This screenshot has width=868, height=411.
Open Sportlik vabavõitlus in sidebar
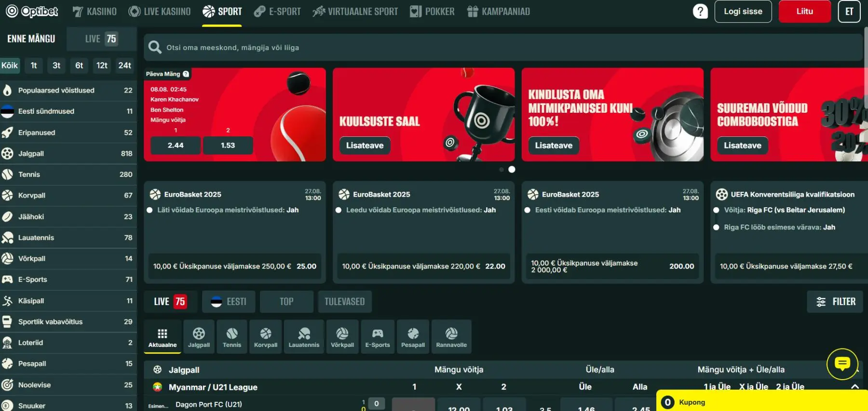point(68,321)
